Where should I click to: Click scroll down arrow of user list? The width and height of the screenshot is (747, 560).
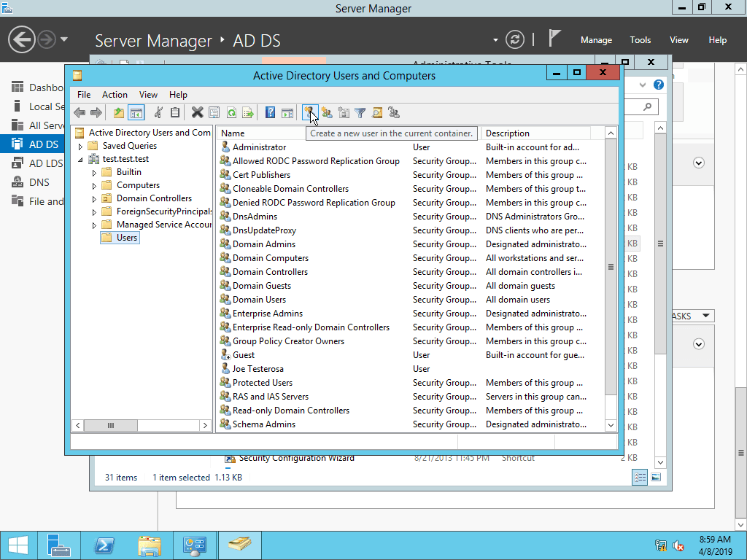[611, 425]
